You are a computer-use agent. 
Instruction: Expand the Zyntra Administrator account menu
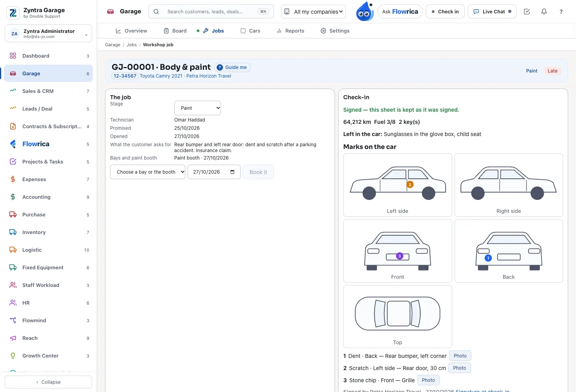(48, 34)
